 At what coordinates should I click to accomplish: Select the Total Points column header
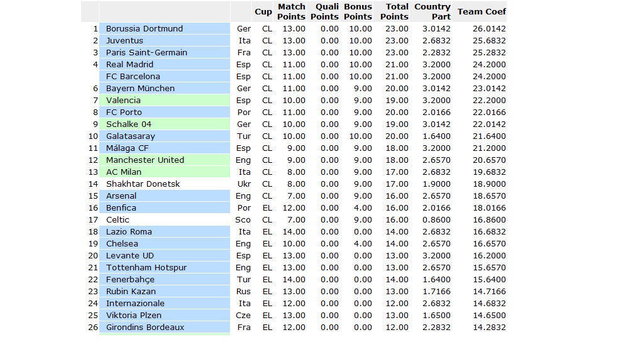(394, 11)
